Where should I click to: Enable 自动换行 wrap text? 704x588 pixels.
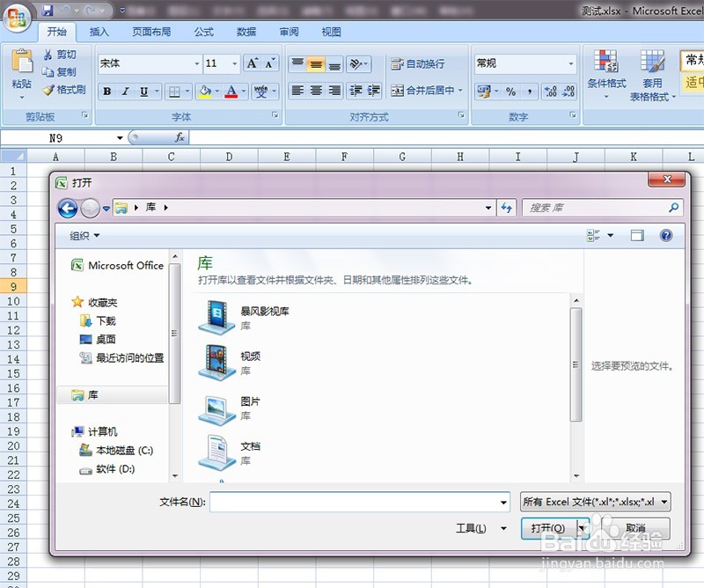click(x=417, y=63)
